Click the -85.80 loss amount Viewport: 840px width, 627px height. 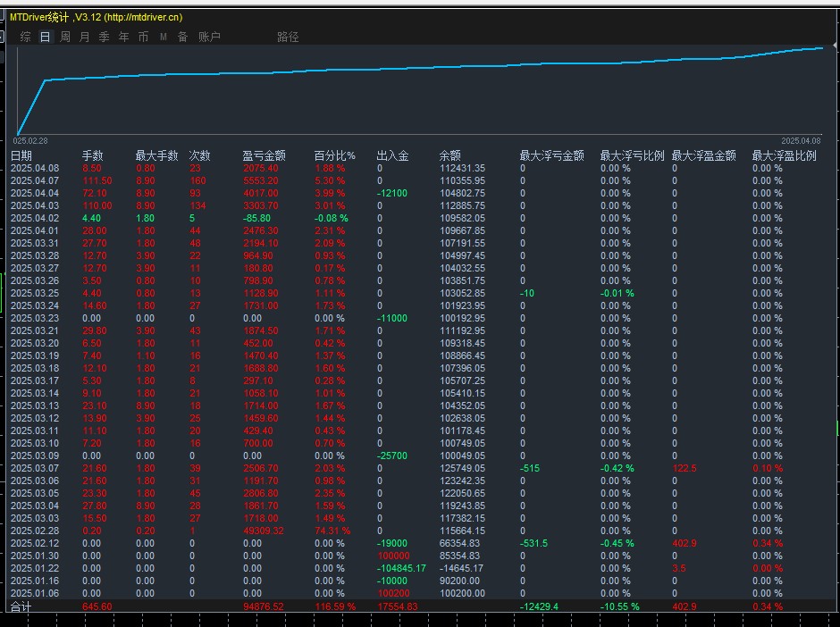tap(256, 219)
